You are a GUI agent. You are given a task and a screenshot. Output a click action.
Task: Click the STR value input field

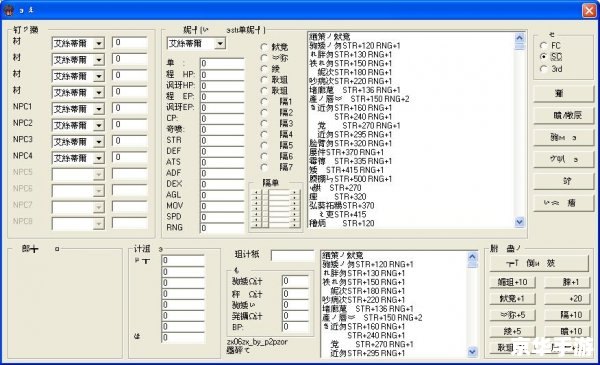point(222,140)
